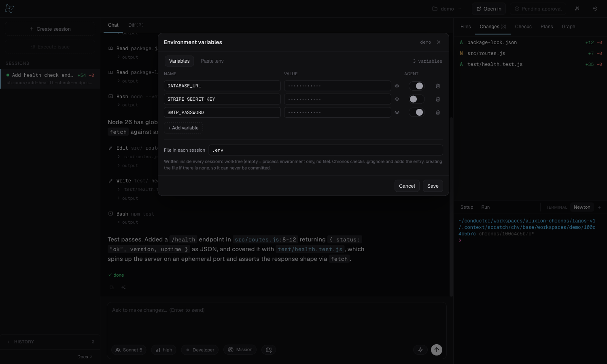Close the Environment variables dialog
This screenshot has width=607, height=364.
439,42
